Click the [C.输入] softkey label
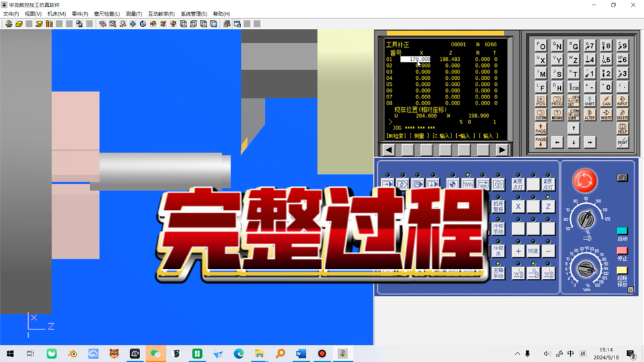Screen dimensions: 644x362 [441, 136]
